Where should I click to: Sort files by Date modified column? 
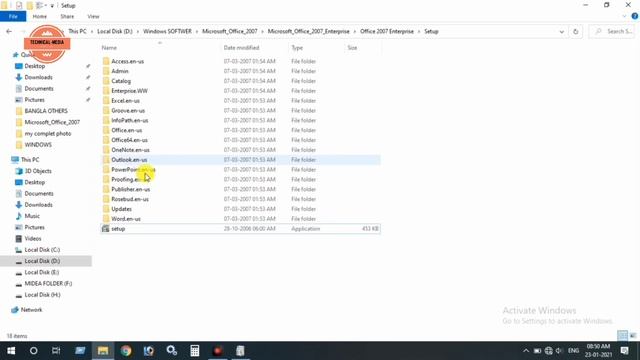tap(241, 48)
